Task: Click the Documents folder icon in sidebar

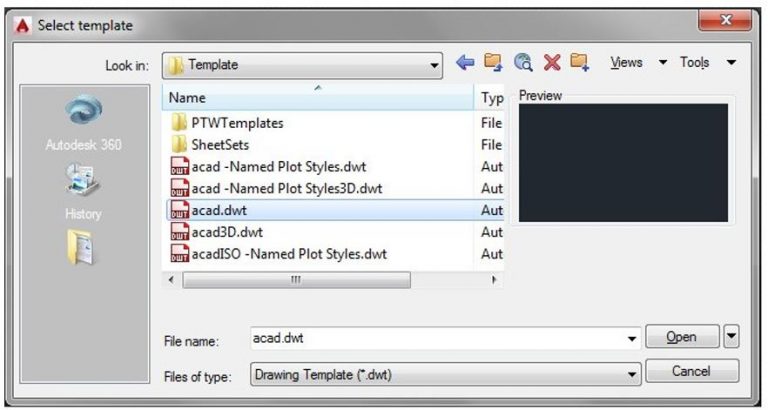Action: [x=82, y=247]
